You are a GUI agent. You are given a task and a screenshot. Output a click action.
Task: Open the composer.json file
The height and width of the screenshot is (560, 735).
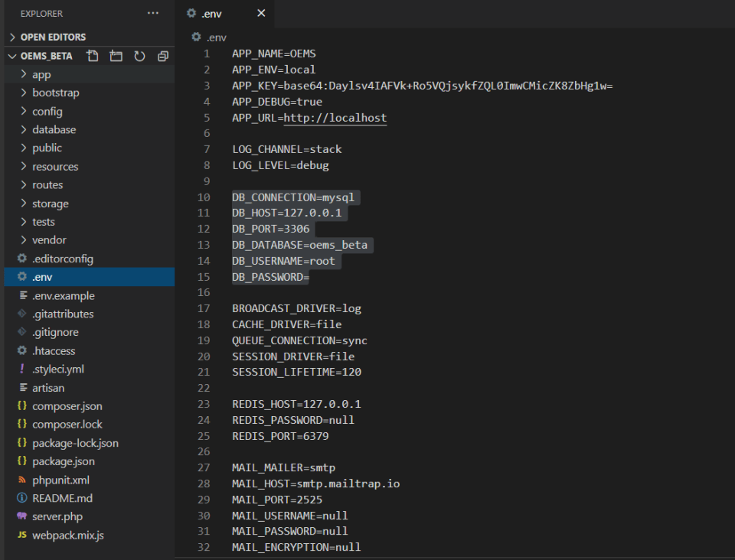(68, 405)
